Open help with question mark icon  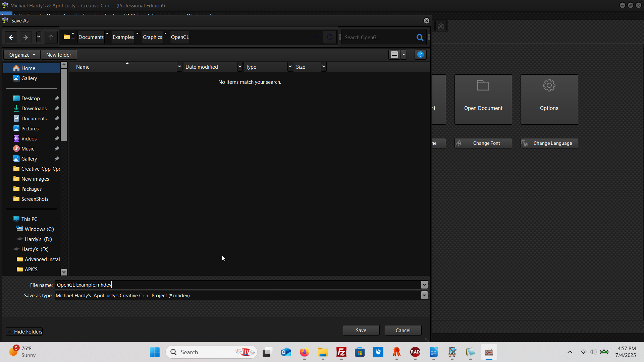(421, 55)
